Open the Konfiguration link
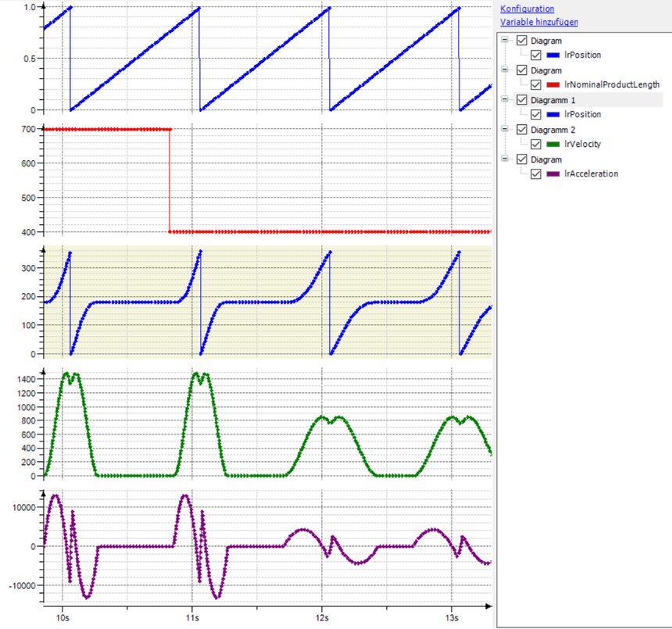 coord(527,9)
